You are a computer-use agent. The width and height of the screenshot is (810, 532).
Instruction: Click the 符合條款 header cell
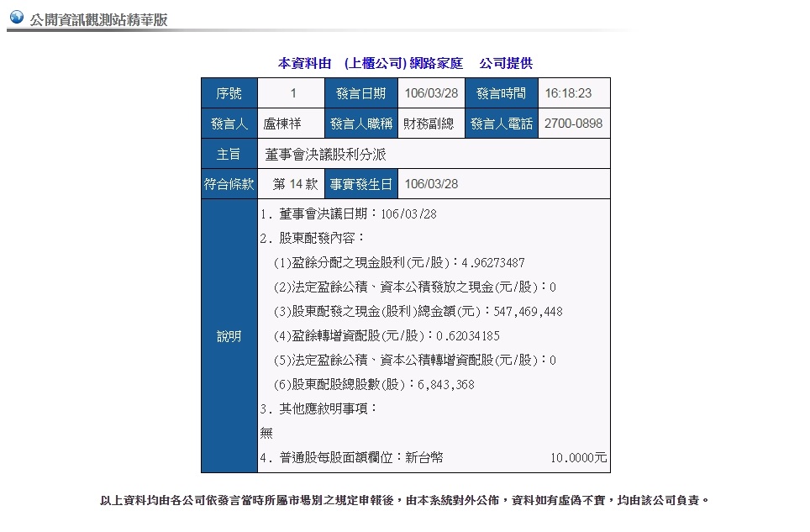point(229,184)
